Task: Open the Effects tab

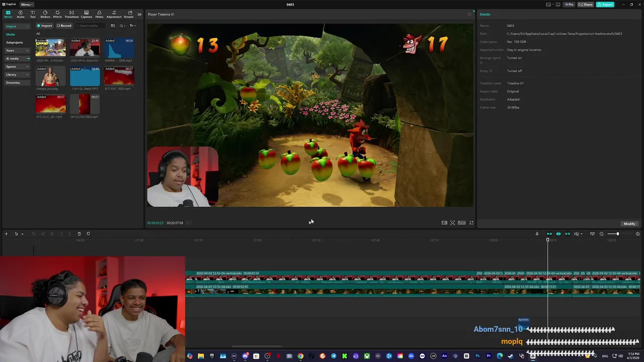Action: 57,14
